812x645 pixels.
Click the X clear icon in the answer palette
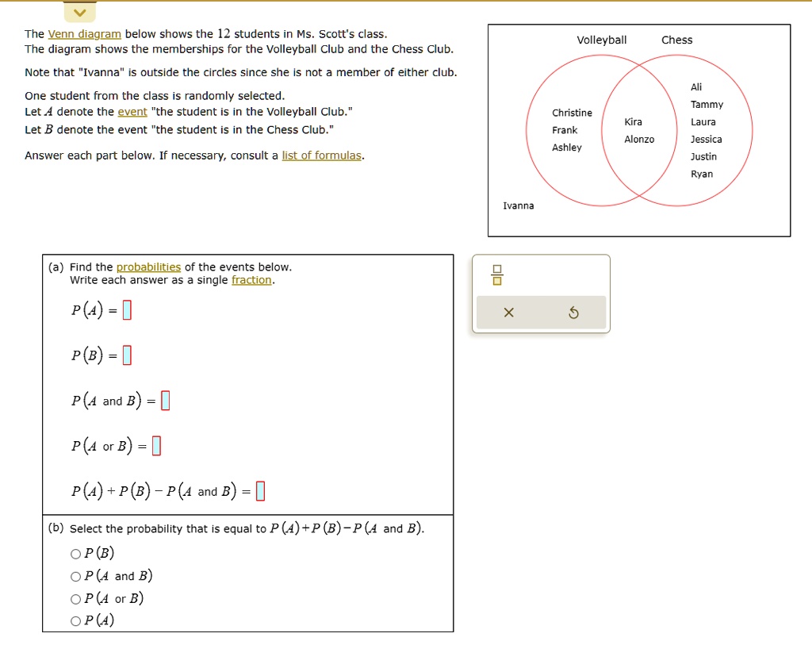point(511,312)
